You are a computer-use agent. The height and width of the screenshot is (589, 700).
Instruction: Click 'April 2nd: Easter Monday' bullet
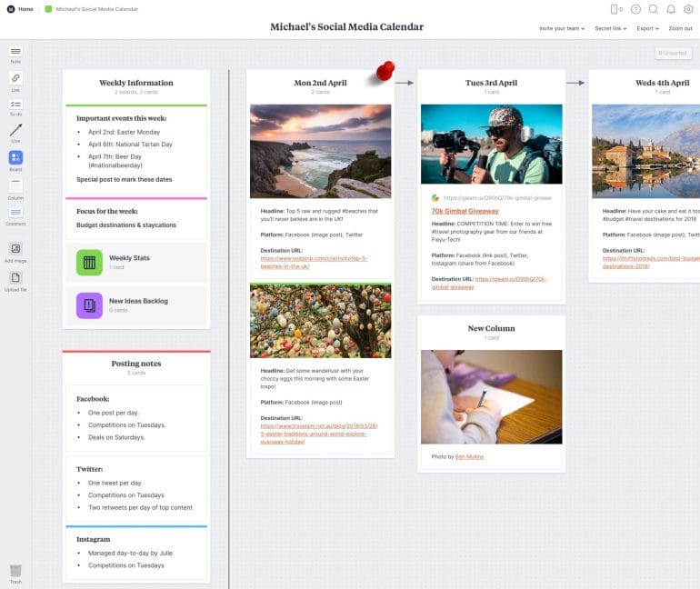125,132
